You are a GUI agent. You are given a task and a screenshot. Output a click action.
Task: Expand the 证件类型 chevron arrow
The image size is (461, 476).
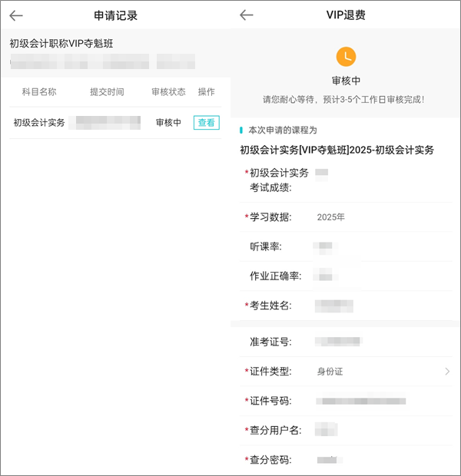point(447,372)
